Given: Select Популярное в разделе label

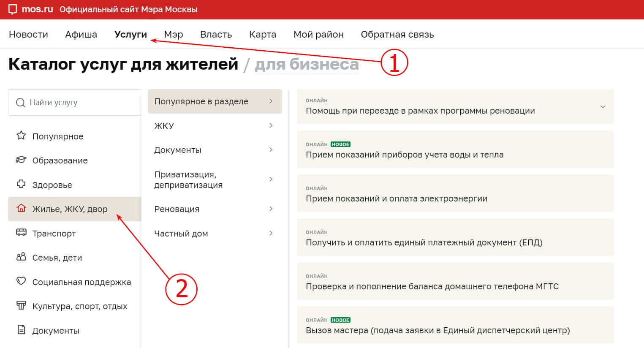Looking at the screenshot, I should (201, 101).
